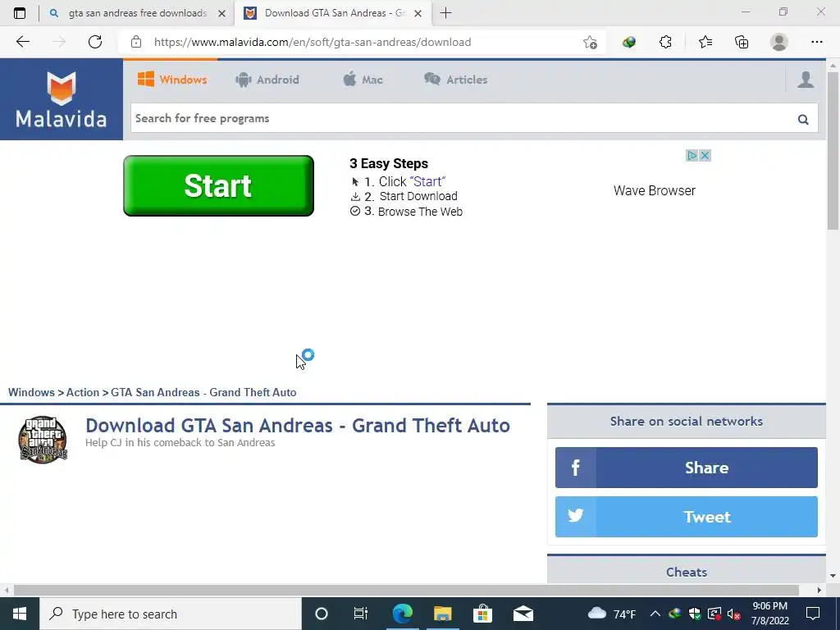This screenshot has height=630, width=840.
Task: Click the taskbar search box
Action: [x=171, y=614]
